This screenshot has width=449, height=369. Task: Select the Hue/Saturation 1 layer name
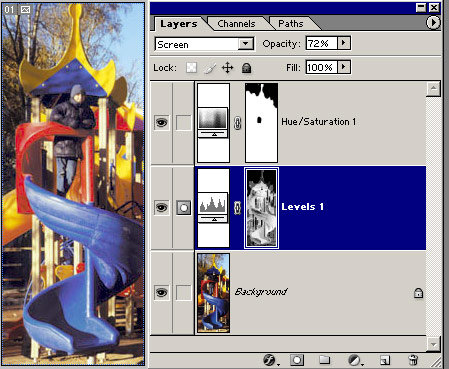[318, 122]
